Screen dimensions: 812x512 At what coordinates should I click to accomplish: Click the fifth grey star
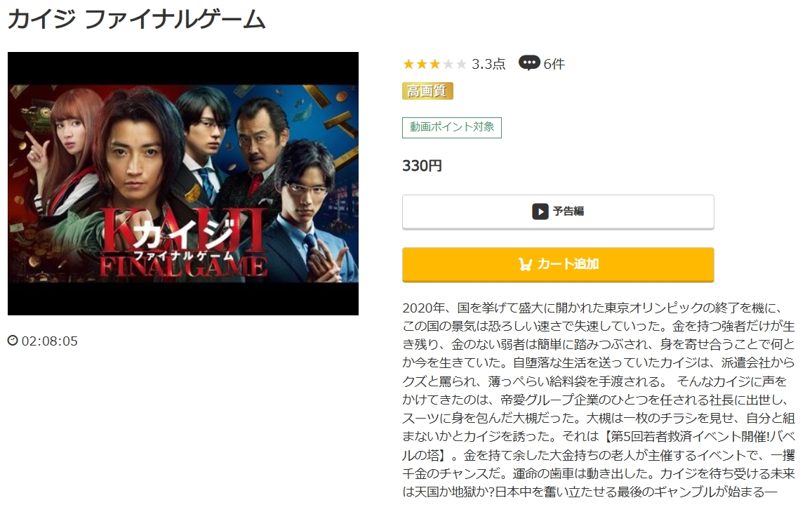click(x=461, y=64)
